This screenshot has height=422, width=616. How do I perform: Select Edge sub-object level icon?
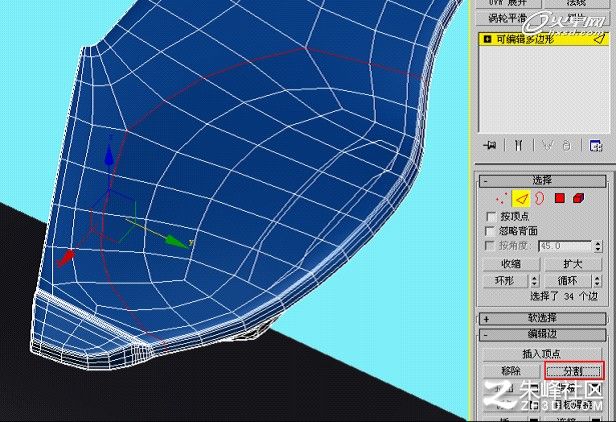[x=521, y=198]
